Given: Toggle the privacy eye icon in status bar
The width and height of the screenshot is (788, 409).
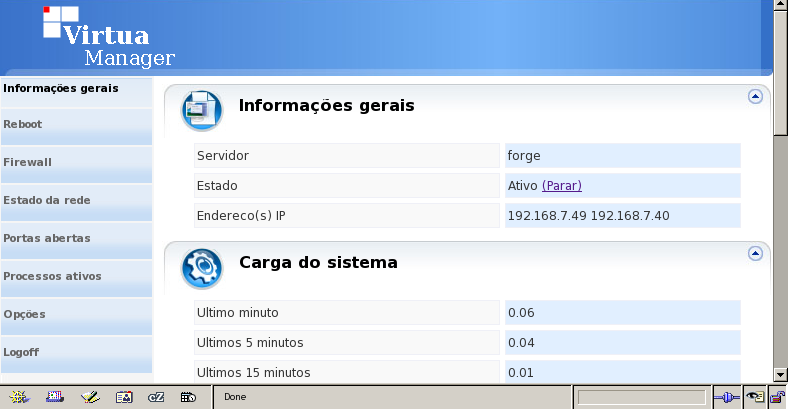Looking at the screenshot, I should pyautogui.click(x=755, y=397).
